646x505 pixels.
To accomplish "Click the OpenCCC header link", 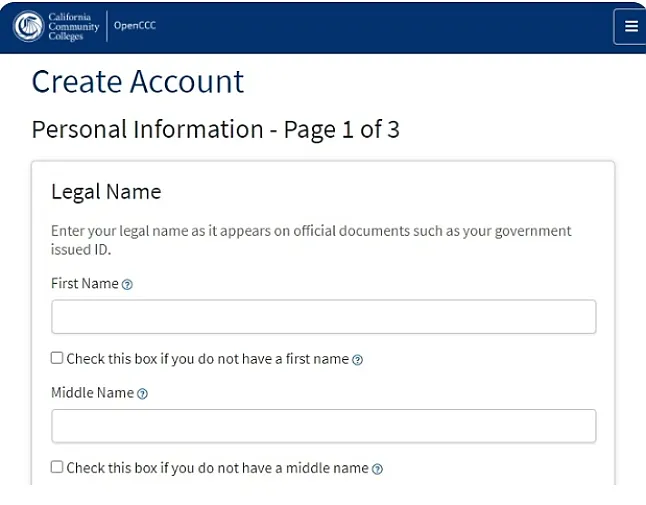I will (x=135, y=26).
